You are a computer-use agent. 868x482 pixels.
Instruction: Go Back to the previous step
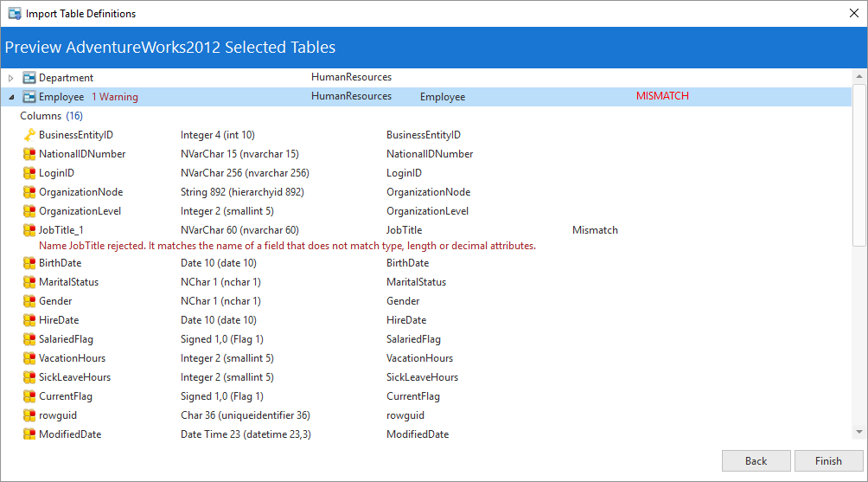pos(756,461)
